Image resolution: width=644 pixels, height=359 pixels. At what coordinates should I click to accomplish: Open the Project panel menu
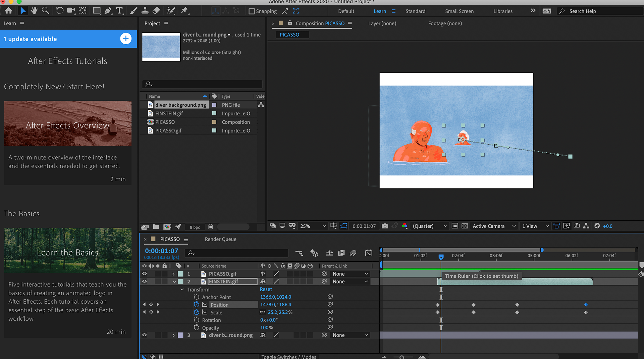click(166, 23)
